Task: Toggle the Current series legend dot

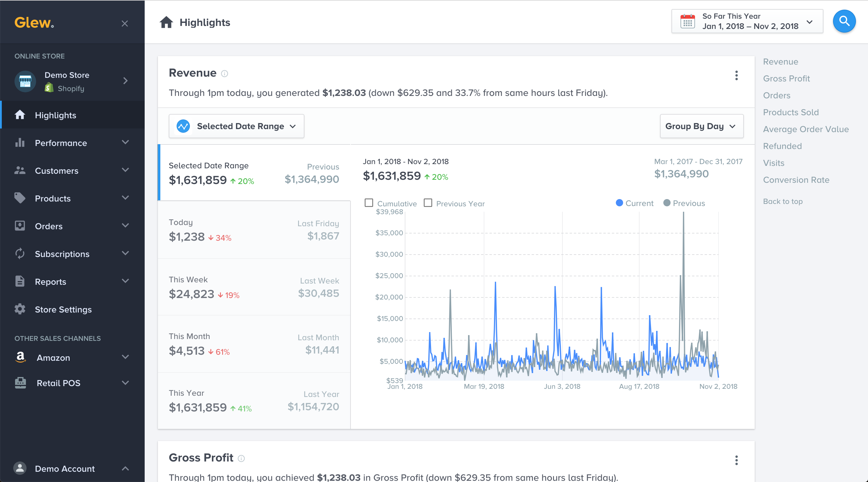Action: pyautogui.click(x=619, y=203)
